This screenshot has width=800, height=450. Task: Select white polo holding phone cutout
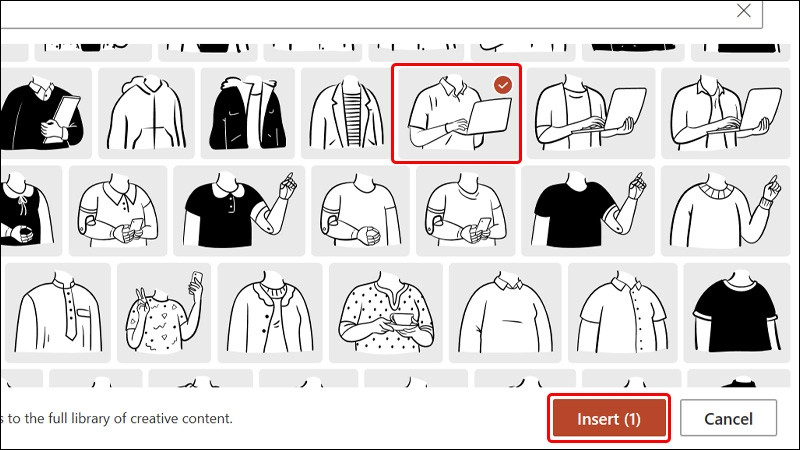point(118,211)
